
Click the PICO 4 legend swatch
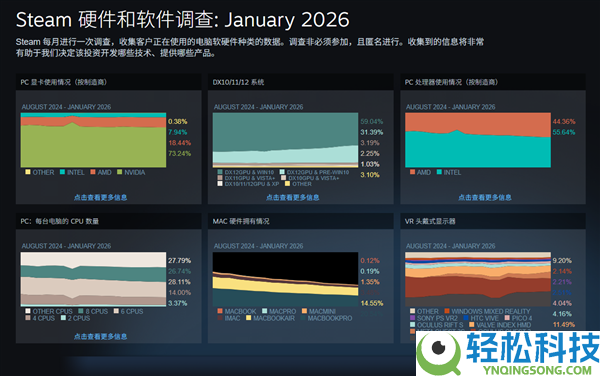click(x=507, y=318)
